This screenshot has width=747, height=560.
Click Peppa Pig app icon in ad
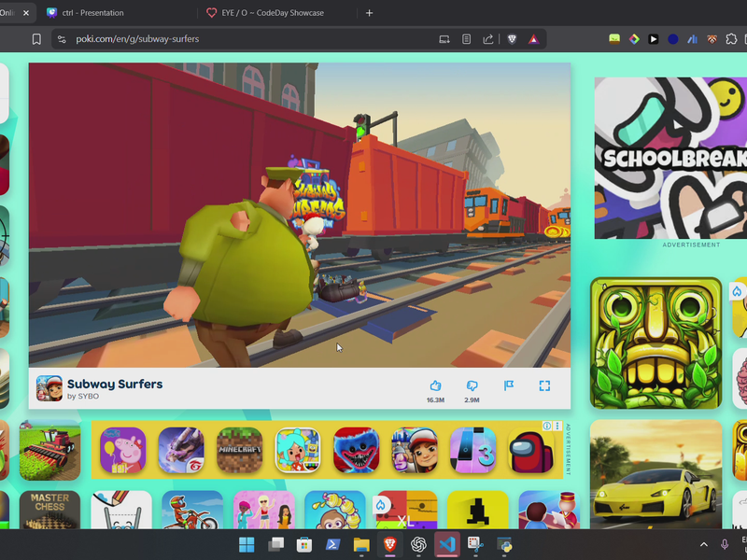click(x=123, y=450)
